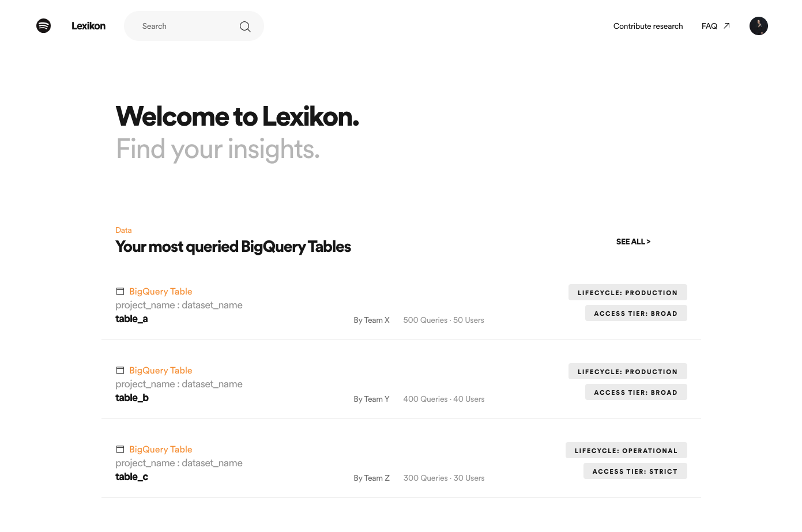Open Contribute research link
The height and width of the screenshot is (532, 802).
[x=648, y=26]
